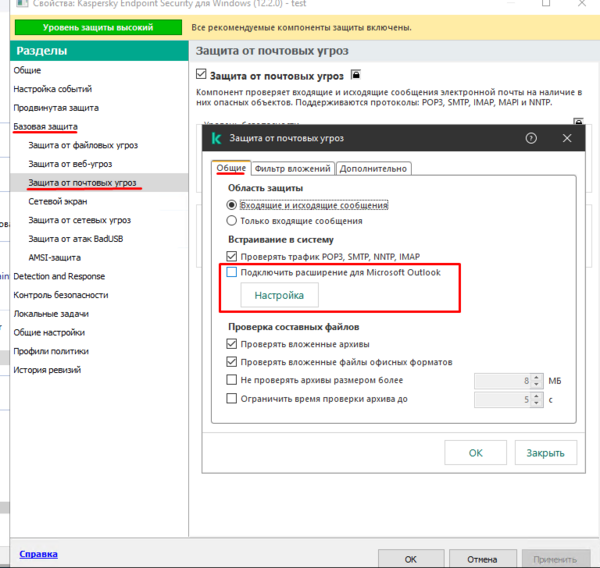Enable Ограничить время проверки архива до

[x=231, y=398]
